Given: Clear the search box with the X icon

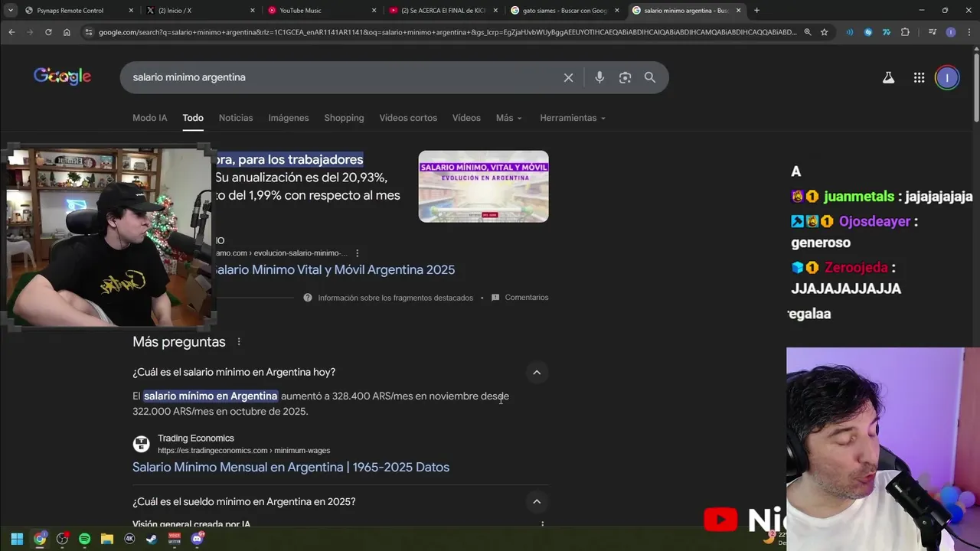Looking at the screenshot, I should click(568, 77).
